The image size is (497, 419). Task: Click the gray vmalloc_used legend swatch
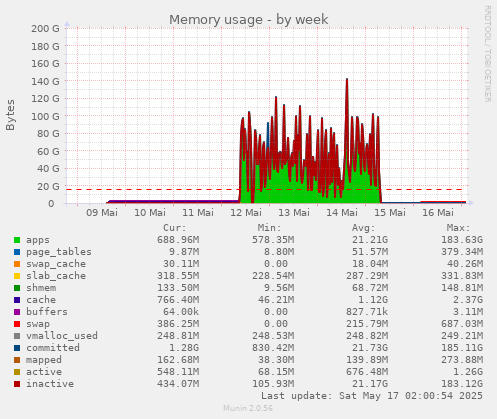[17, 336]
